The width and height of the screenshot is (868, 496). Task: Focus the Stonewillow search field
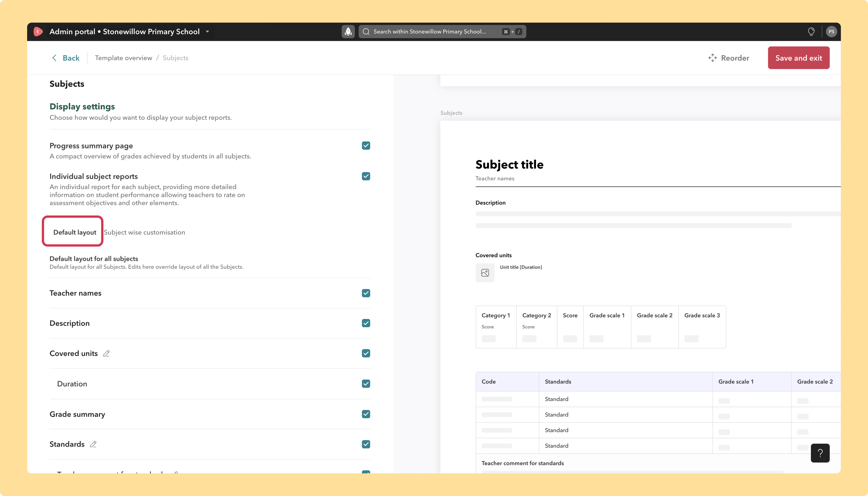(x=442, y=32)
